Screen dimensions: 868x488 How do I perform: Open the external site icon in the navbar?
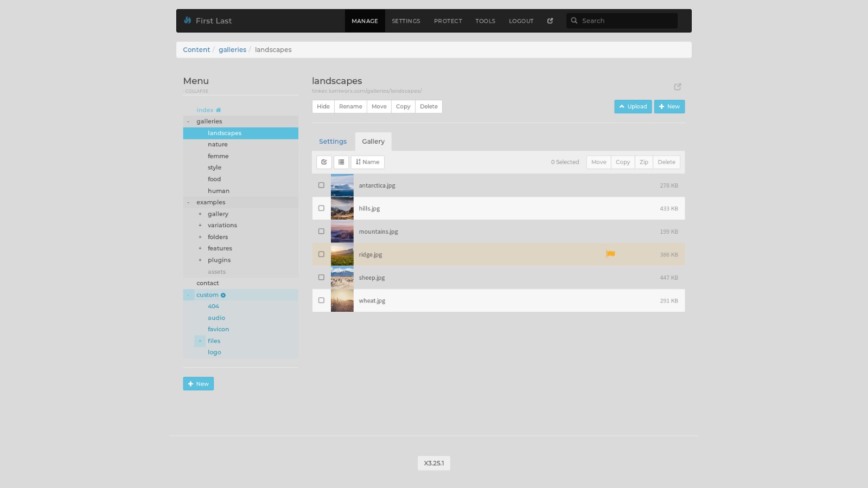(550, 21)
